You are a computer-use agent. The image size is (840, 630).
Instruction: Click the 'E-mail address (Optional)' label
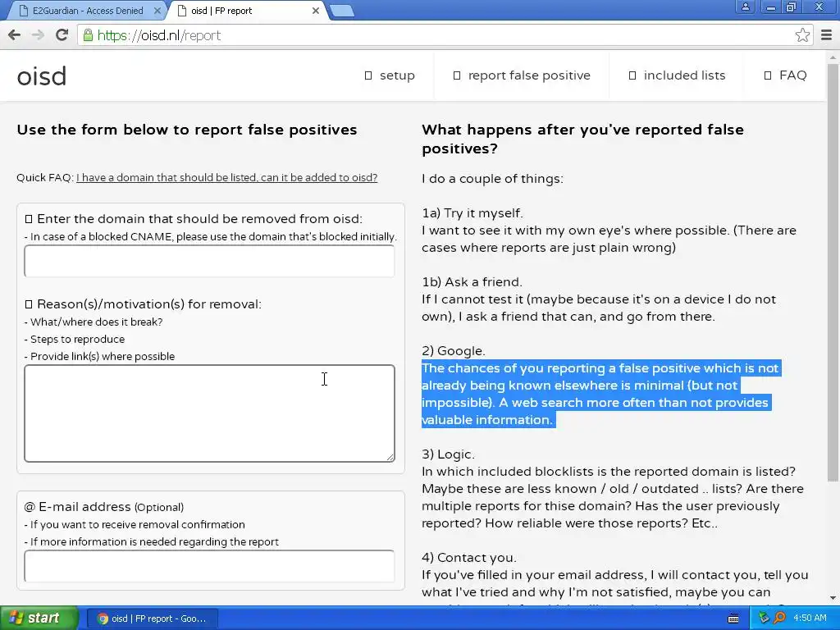104,507
